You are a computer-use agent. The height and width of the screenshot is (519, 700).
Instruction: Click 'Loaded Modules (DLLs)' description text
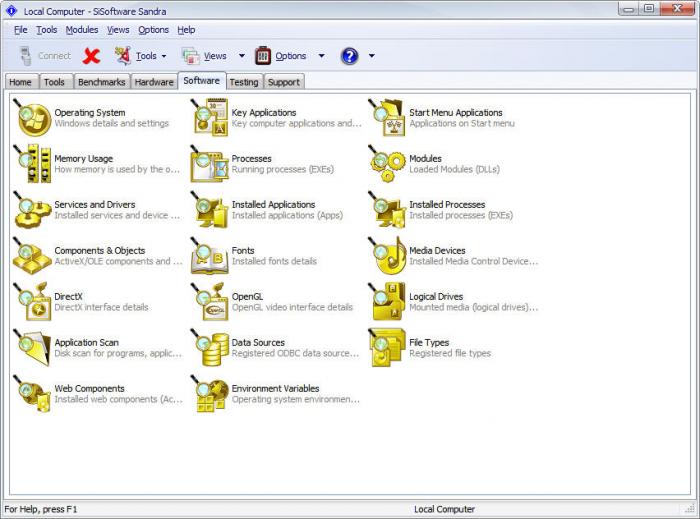click(454, 170)
